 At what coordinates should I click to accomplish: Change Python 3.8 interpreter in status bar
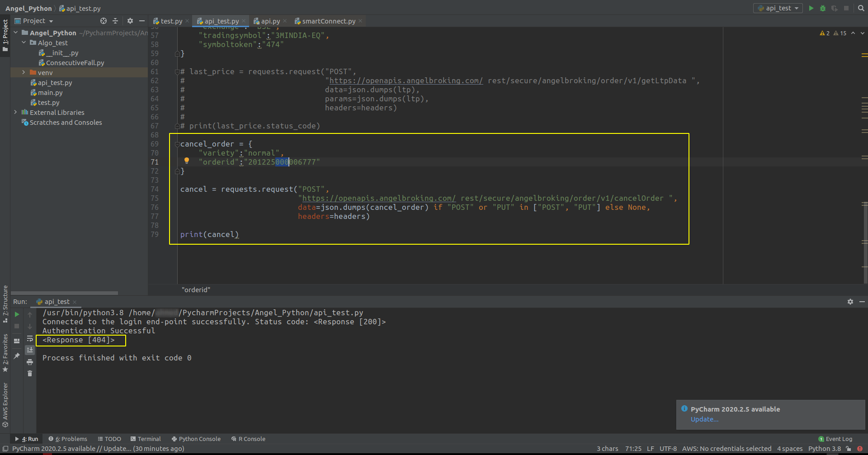click(x=825, y=449)
